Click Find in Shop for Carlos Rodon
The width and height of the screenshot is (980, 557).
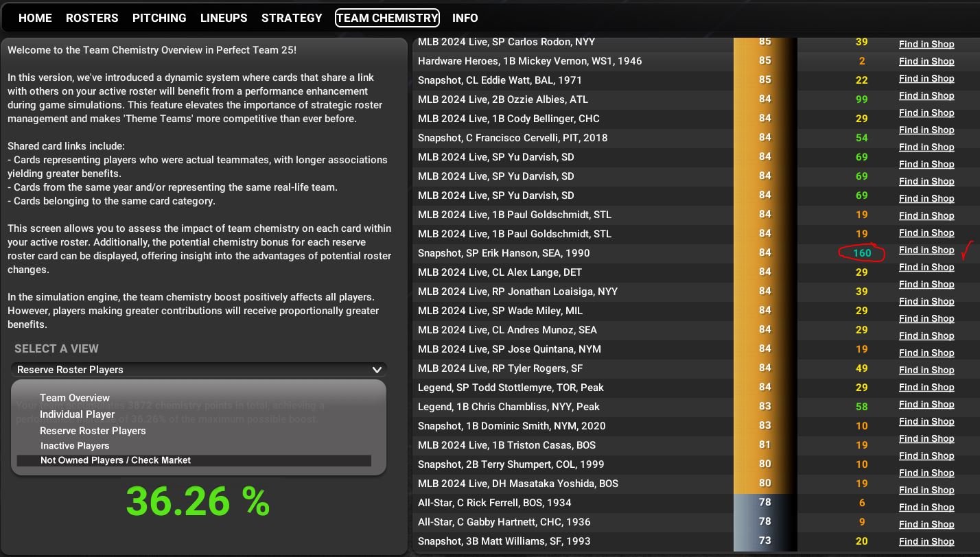[x=926, y=44]
